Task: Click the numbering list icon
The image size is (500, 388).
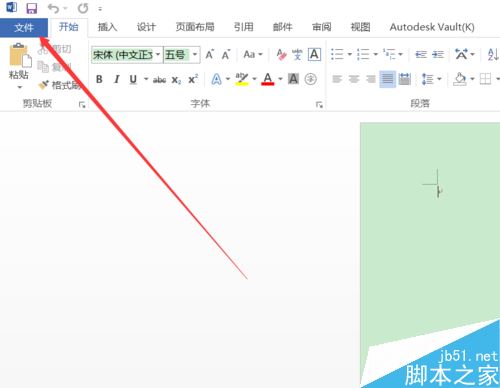Action: (x=363, y=54)
